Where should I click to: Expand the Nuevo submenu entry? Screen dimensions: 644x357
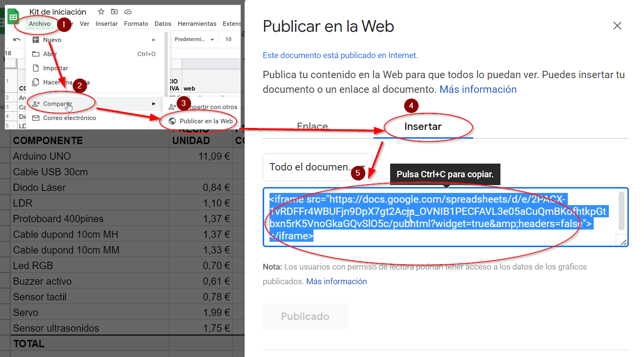[x=95, y=40]
